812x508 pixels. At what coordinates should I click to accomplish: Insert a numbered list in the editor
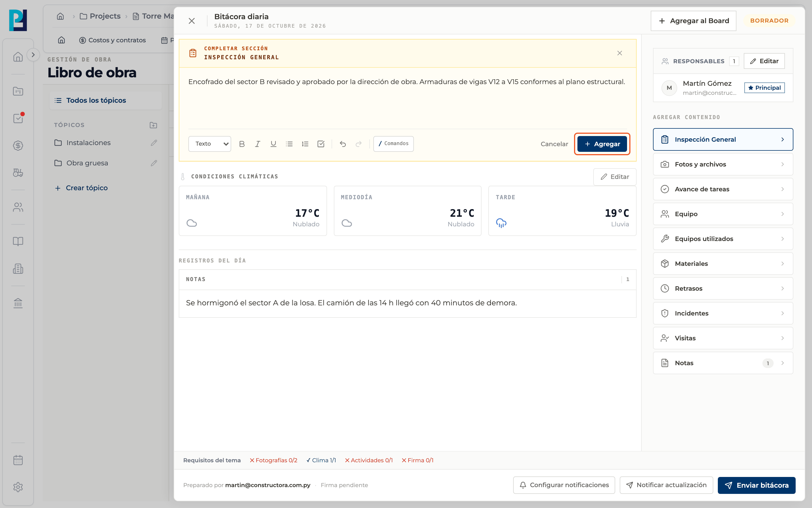[305, 144]
